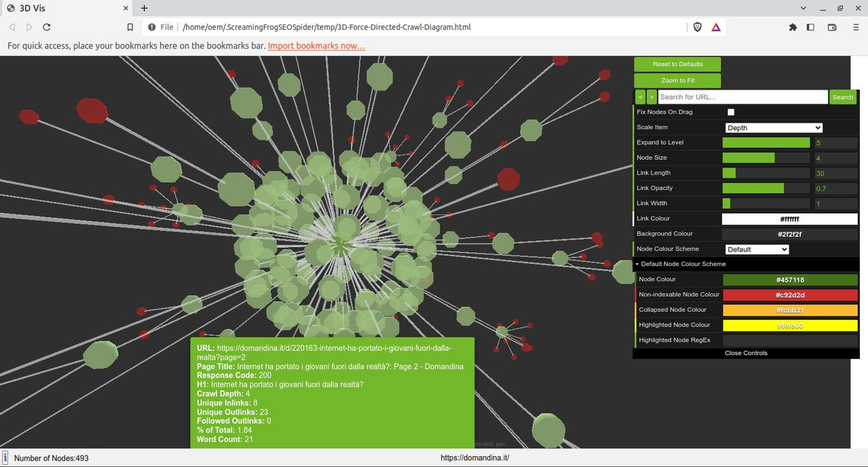Open the Node Colour Scheme dropdown
The width and height of the screenshot is (868, 467).
click(x=757, y=249)
